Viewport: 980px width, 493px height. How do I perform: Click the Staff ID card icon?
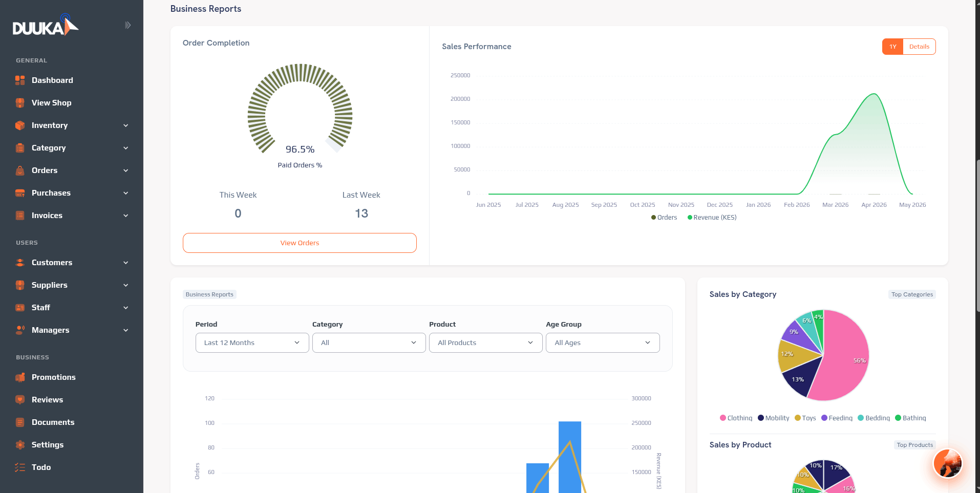pos(20,308)
